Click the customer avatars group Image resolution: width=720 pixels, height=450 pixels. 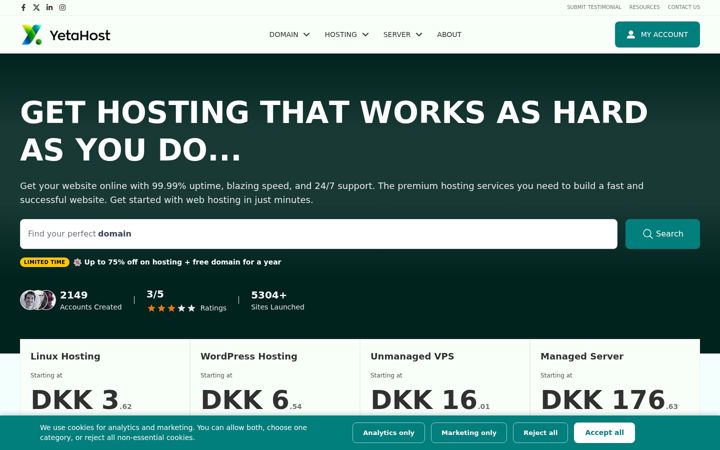(38, 300)
